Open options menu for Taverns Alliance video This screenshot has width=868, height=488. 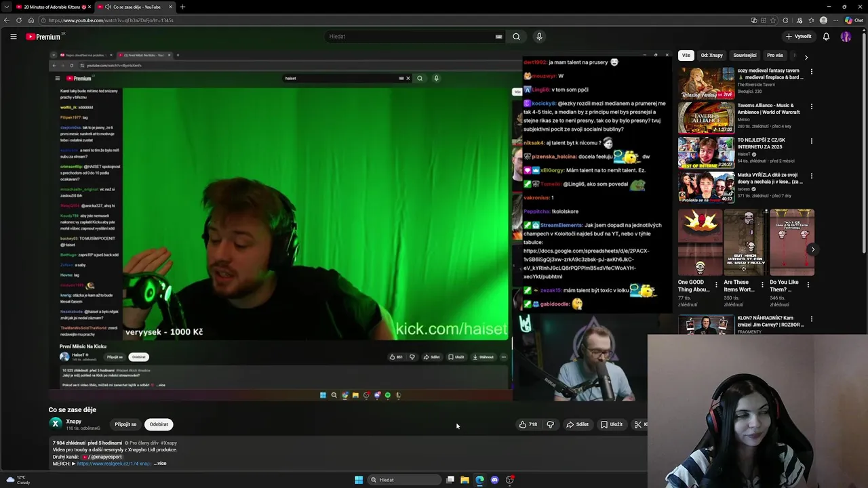tap(811, 106)
